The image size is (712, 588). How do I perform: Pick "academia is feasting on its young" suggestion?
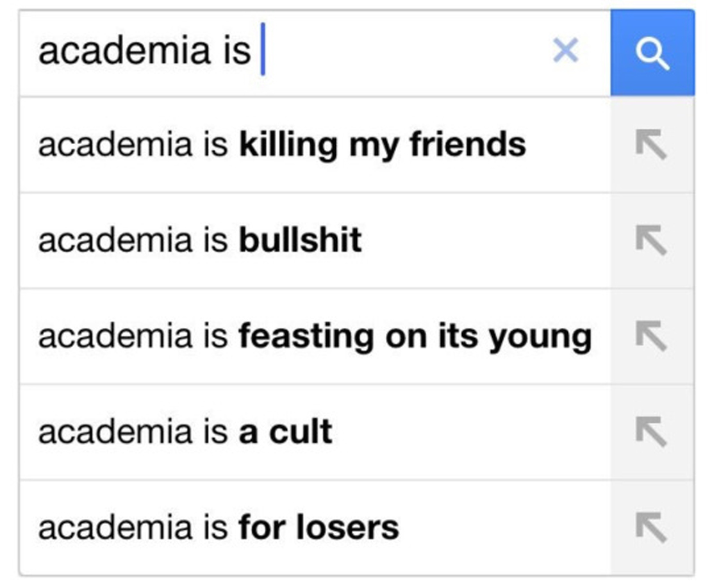pos(314,337)
